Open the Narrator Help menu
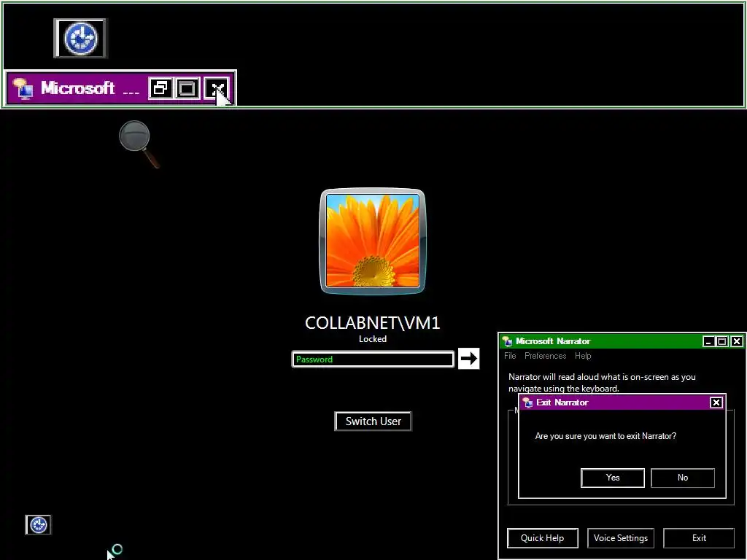 583,356
